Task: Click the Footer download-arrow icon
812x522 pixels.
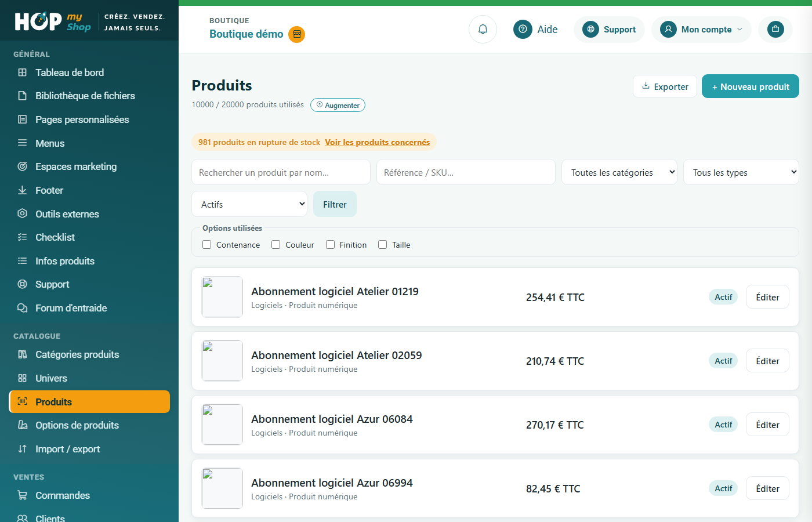Action: (x=23, y=190)
